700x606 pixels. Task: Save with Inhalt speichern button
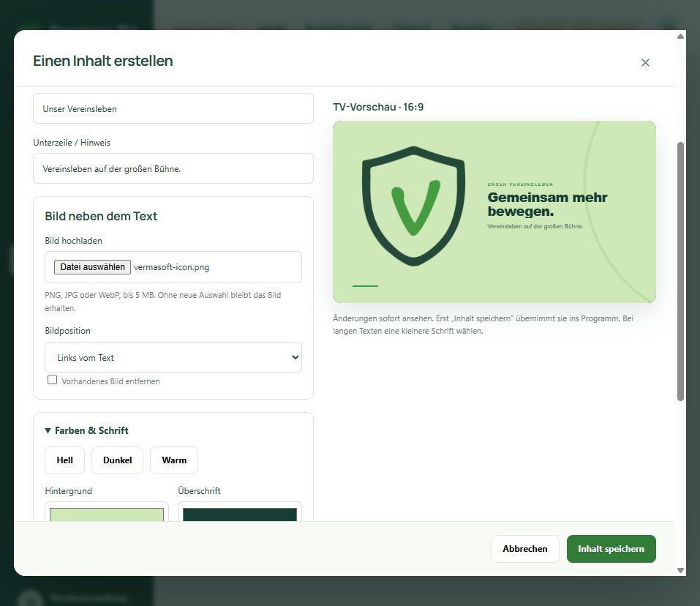[x=611, y=549]
